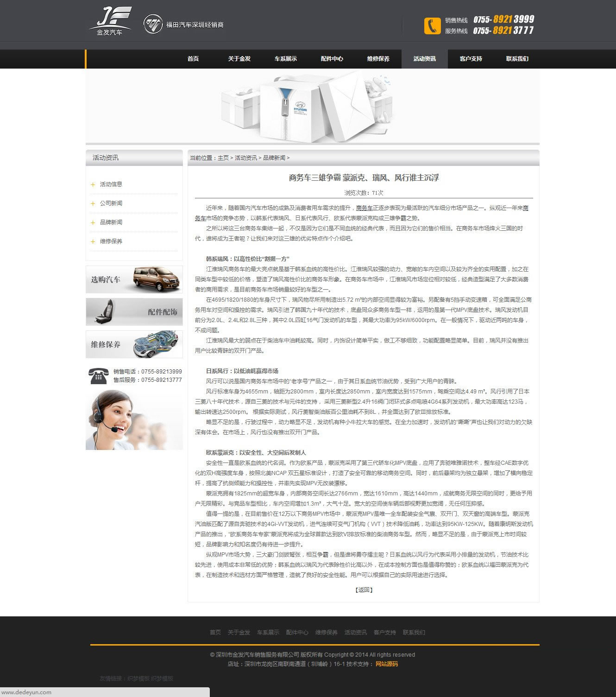Open 客户支持 in the top navigation
The height and width of the screenshot is (697, 616).
471,59
